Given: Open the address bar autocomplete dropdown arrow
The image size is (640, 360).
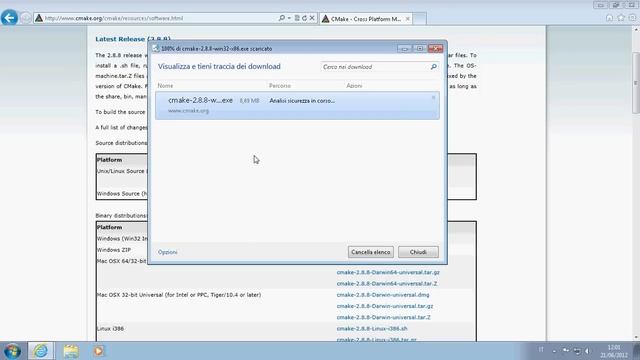Looking at the screenshot, I should [289, 18].
